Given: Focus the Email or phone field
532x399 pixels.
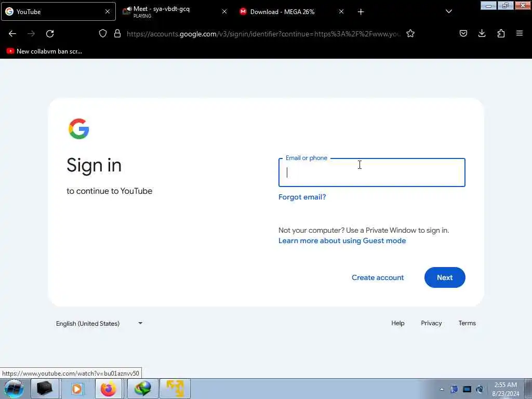Looking at the screenshot, I should (x=372, y=172).
